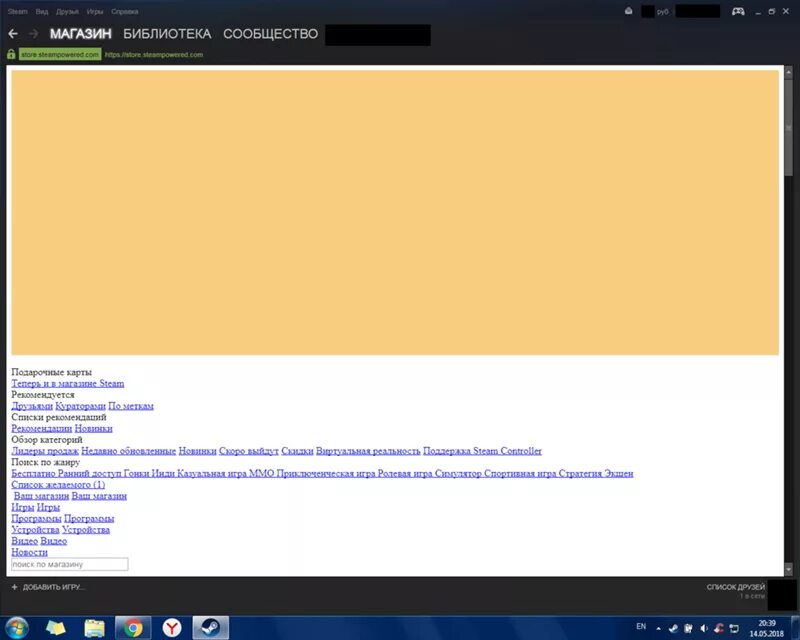The image size is (800, 640).
Task: Open the volume speaker tray icon
Action: (x=704, y=628)
